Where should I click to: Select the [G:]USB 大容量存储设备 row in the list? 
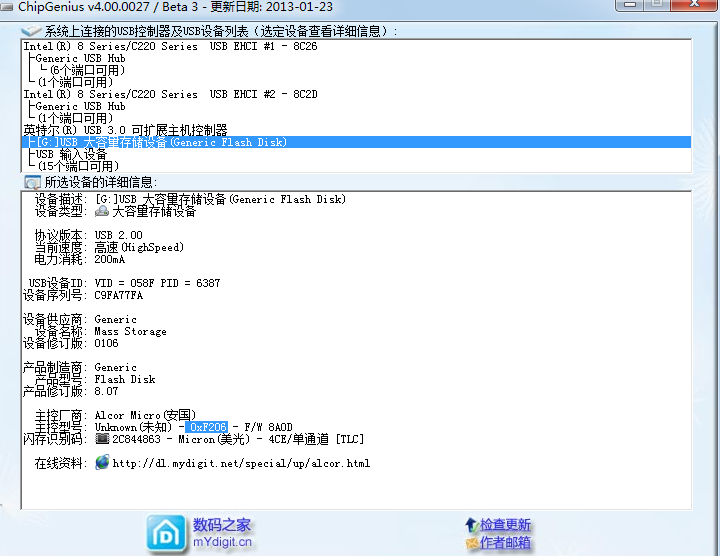coord(356,142)
